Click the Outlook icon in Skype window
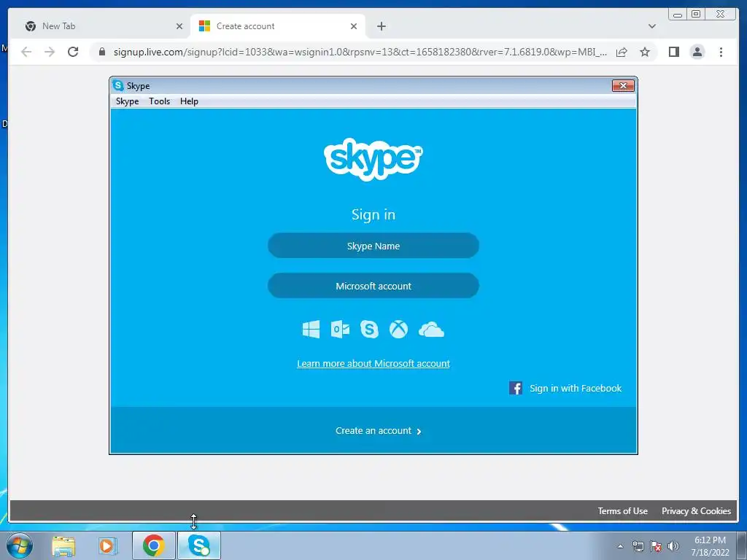 click(340, 329)
